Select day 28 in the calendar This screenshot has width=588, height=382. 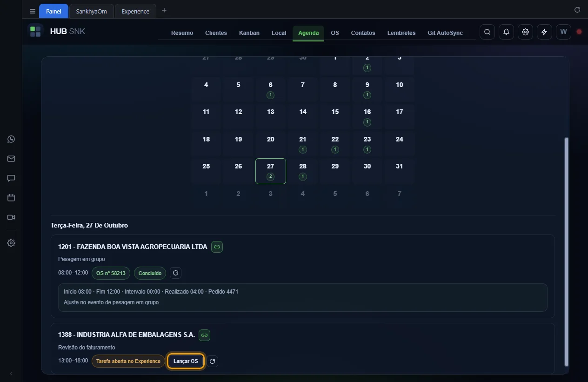tap(303, 171)
